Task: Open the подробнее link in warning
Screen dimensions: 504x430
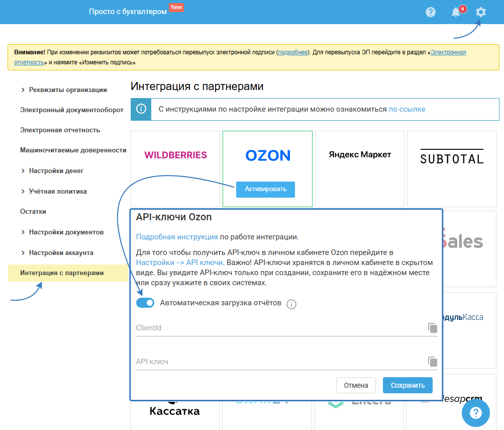Action: click(x=293, y=52)
